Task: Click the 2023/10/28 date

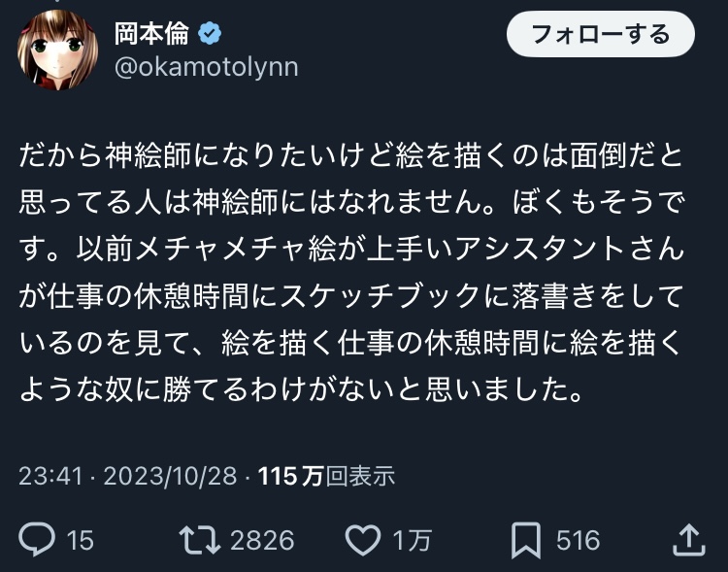Action: [x=168, y=477]
